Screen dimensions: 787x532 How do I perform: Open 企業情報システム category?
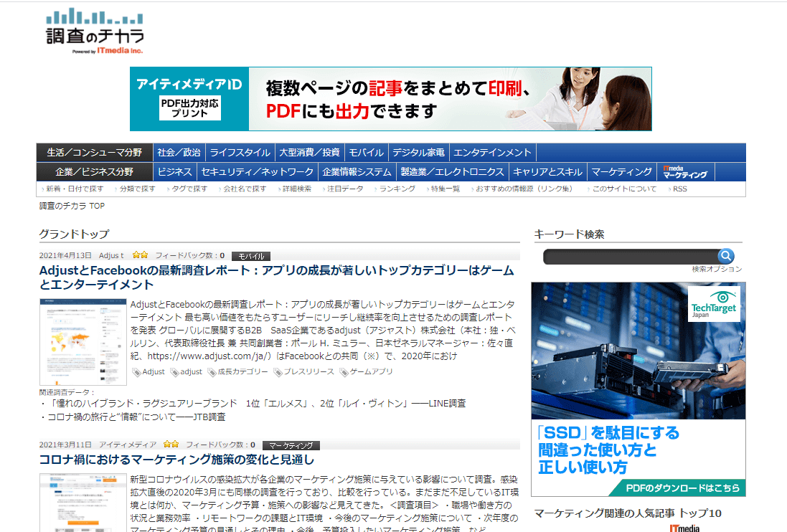click(357, 172)
